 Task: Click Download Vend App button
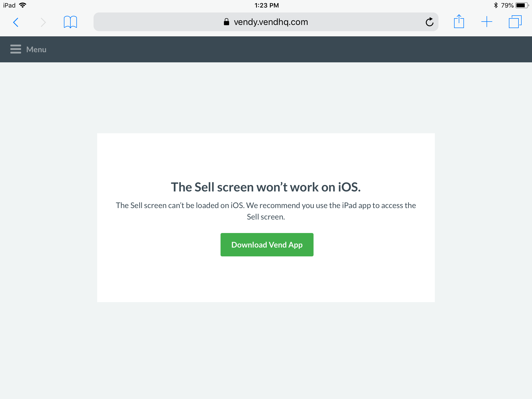[x=267, y=245]
